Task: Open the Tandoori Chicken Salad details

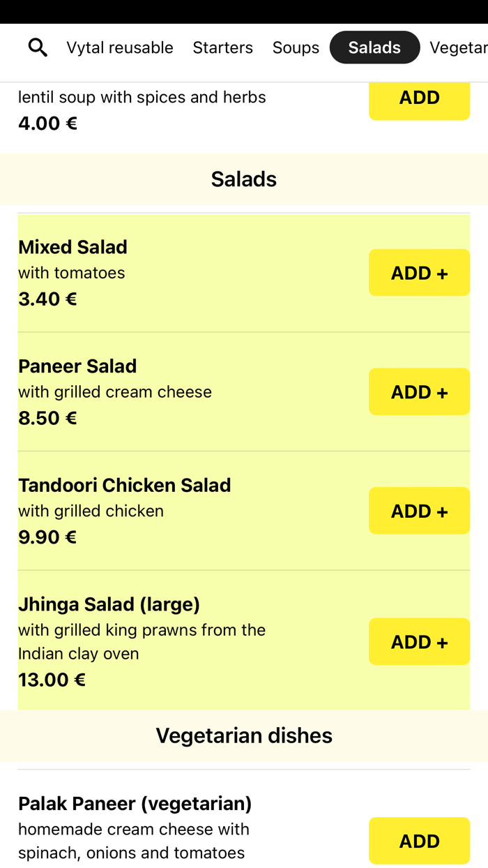Action: pyautogui.click(x=125, y=484)
